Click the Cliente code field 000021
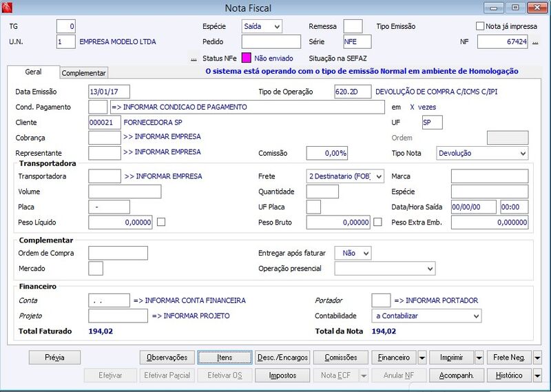 tap(105, 123)
